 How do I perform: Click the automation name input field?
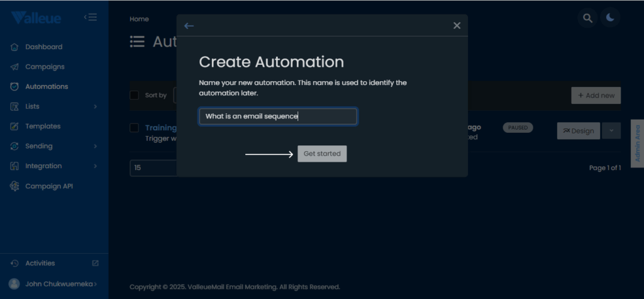[x=278, y=116]
